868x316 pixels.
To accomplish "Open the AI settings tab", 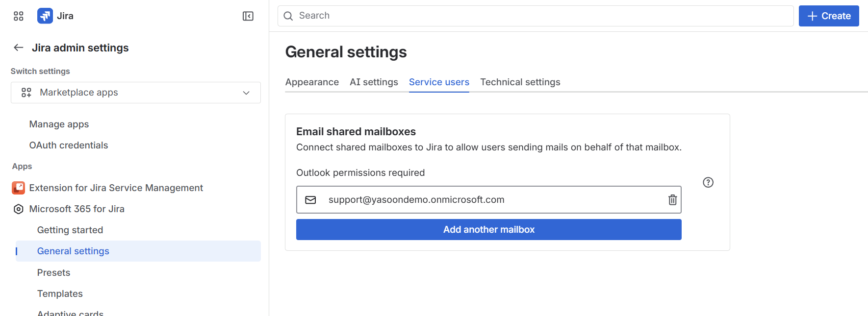I will (x=374, y=82).
